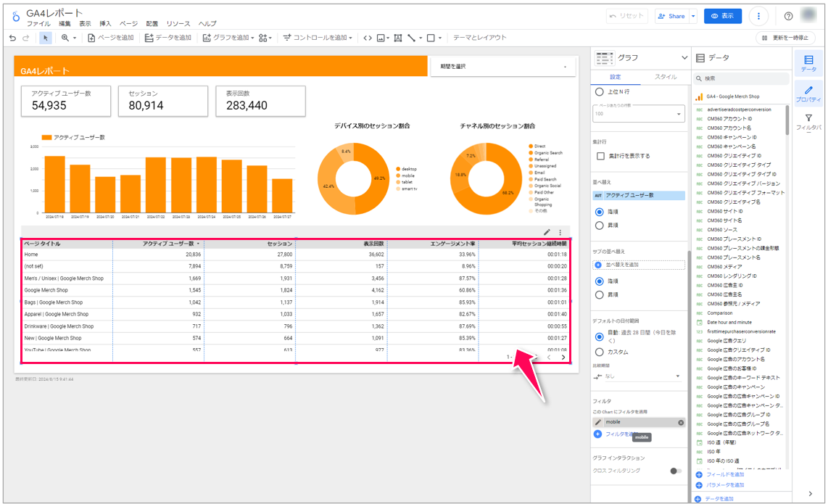The height and width of the screenshot is (504, 828).
Task: Open the help question mark icon
Action: pos(788,17)
